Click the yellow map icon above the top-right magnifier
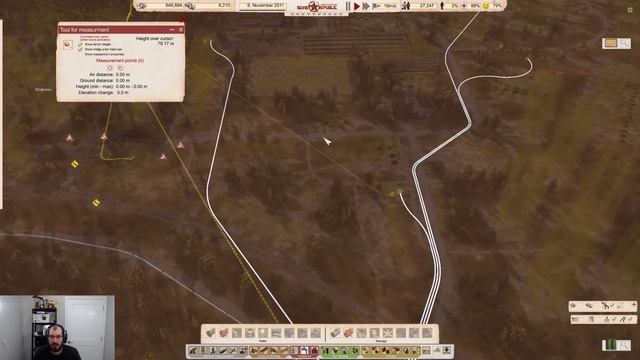 click(611, 43)
